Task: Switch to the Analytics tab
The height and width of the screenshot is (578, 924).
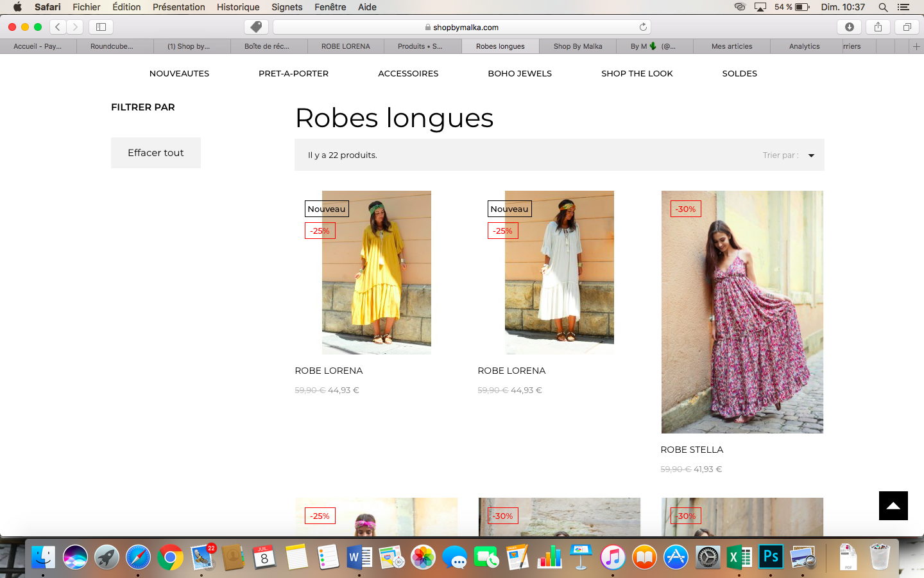Action: 804,46
